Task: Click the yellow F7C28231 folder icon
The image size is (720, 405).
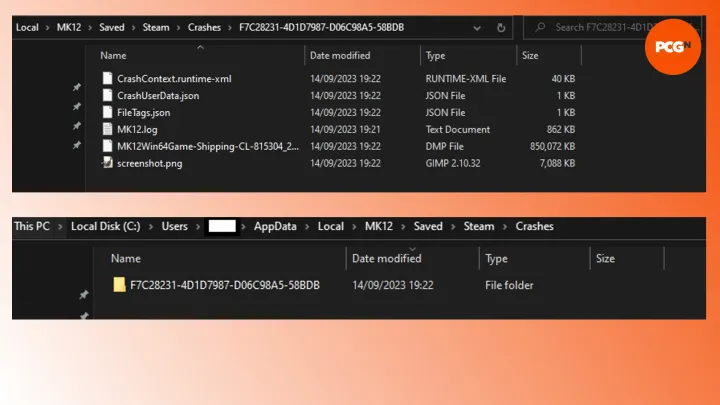Action: click(x=120, y=285)
